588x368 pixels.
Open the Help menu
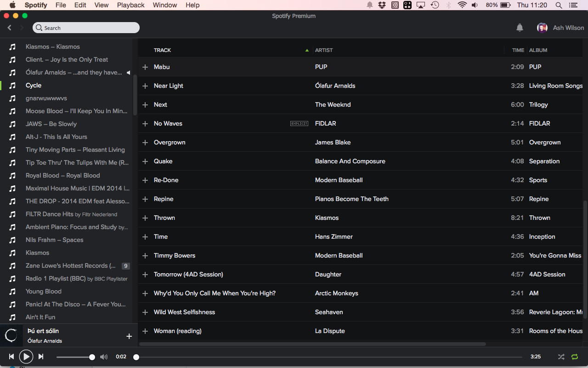tap(192, 5)
